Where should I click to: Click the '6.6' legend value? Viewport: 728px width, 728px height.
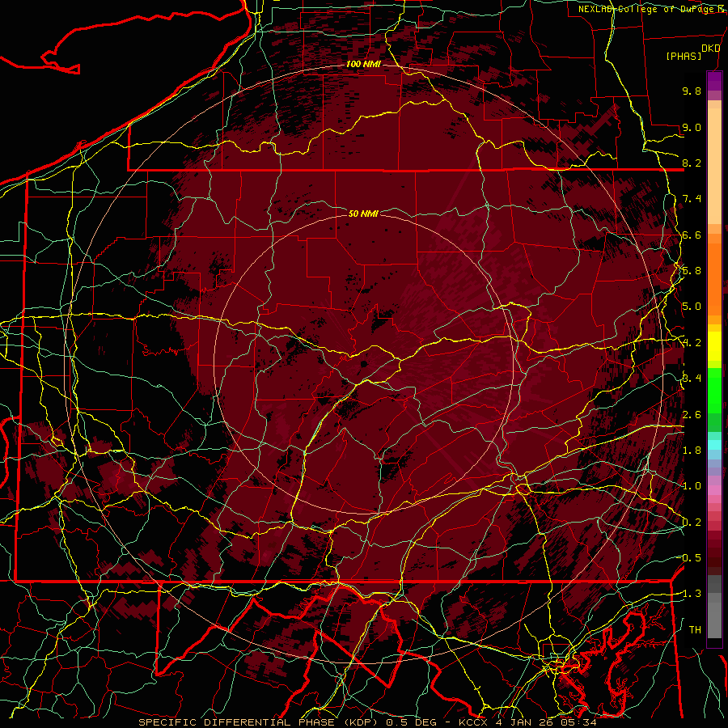click(692, 235)
